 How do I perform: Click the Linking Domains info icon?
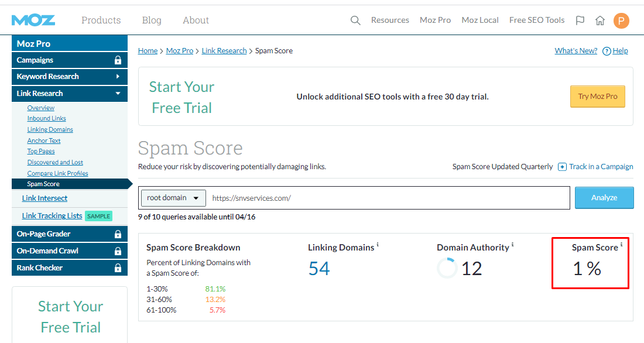click(x=378, y=245)
